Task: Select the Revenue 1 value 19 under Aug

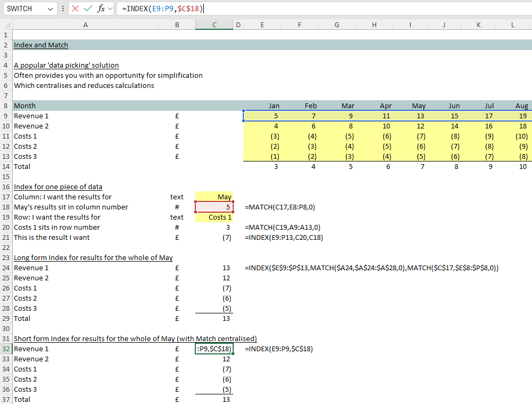Action: tap(522, 116)
